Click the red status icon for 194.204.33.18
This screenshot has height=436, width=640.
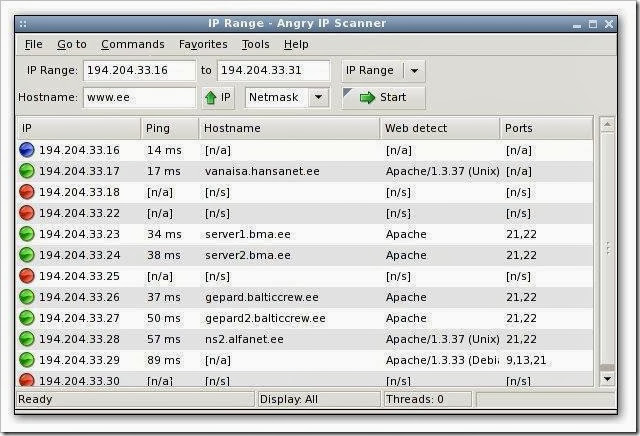click(x=27, y=192)
